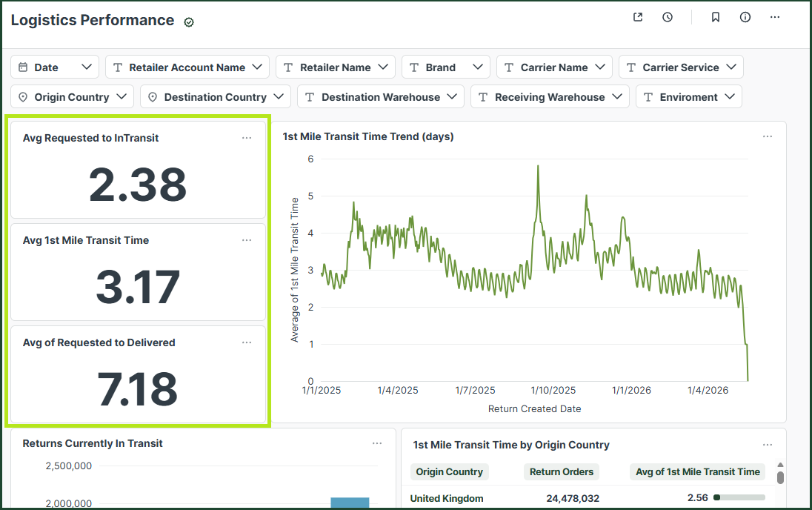
Task: Expand the Destination Warehouse filter
Action: (381, 96)
